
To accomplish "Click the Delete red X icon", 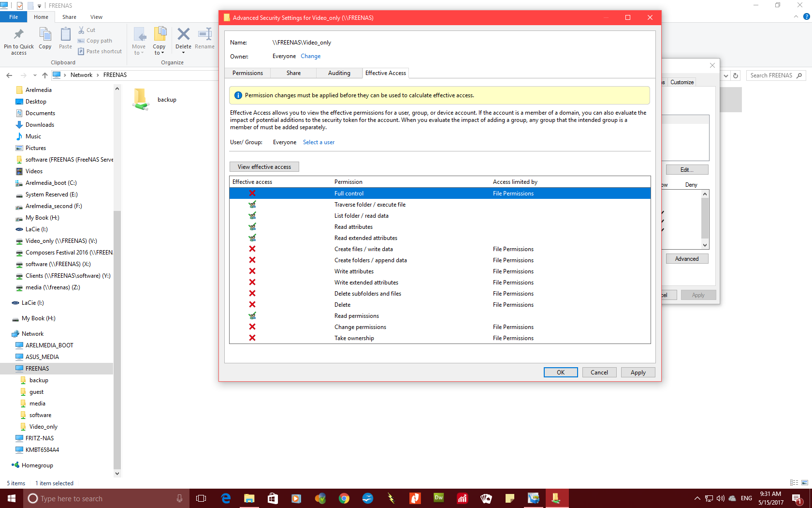I will (x=183, y=34).
